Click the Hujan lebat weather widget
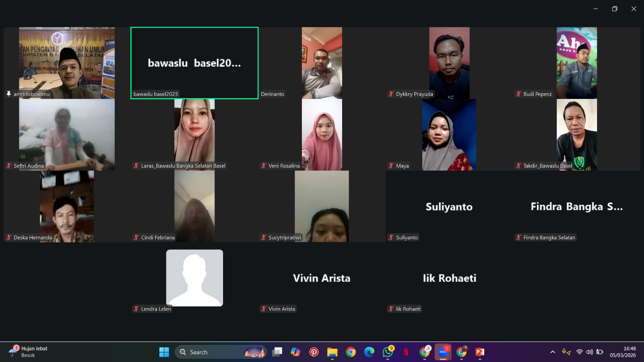Viewport: 644px width, 362px height. [28, 352]
